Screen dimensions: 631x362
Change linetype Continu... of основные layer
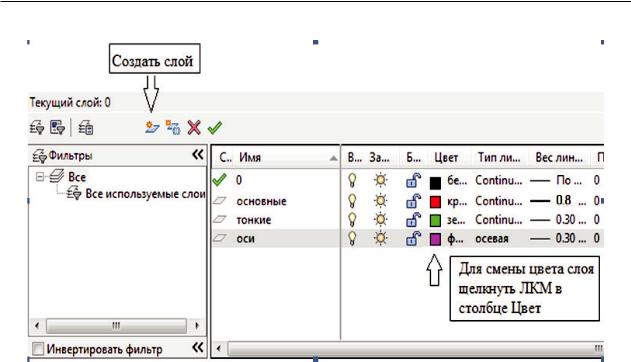coord(499,201)
